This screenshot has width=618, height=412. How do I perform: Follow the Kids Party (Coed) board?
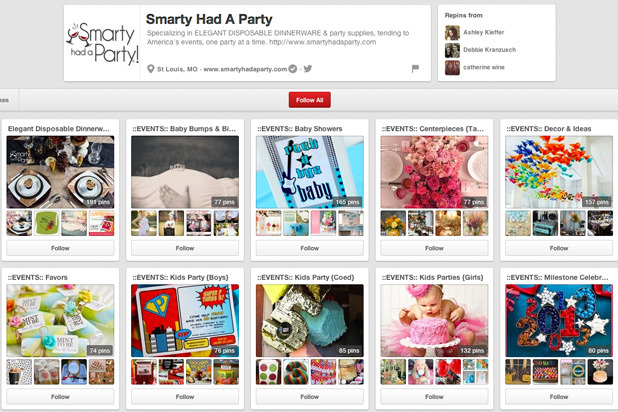pos(309,397)
